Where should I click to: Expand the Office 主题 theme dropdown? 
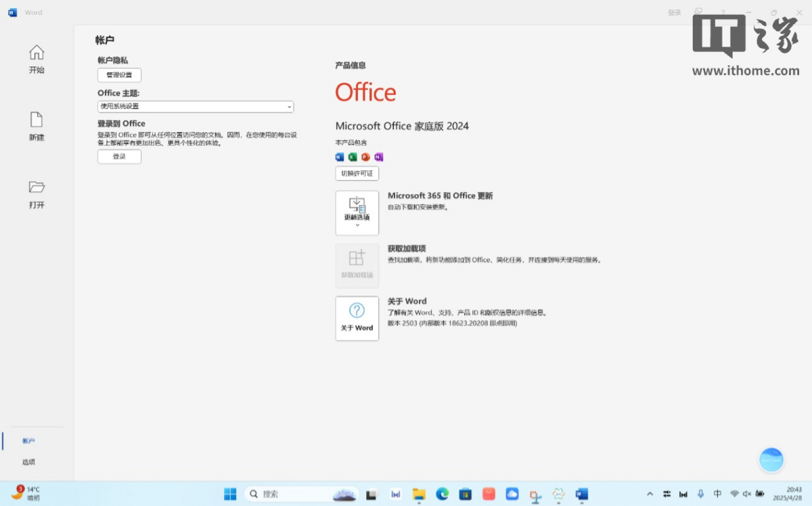pos(196,107)
